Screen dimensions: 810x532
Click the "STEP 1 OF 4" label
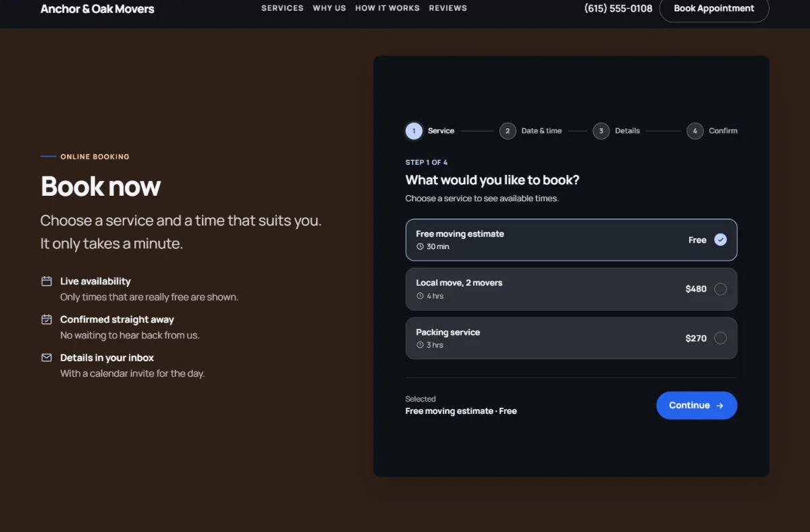coord(426,163)
